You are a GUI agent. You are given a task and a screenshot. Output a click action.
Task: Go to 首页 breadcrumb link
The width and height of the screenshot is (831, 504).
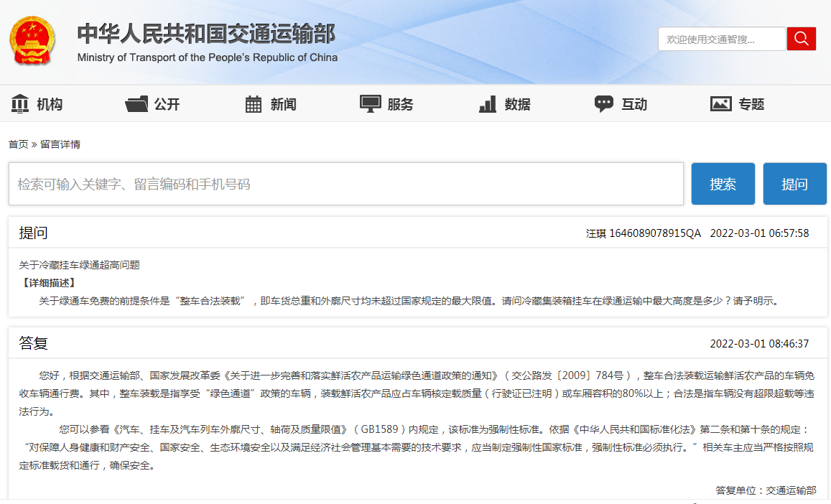click(18, 144)
